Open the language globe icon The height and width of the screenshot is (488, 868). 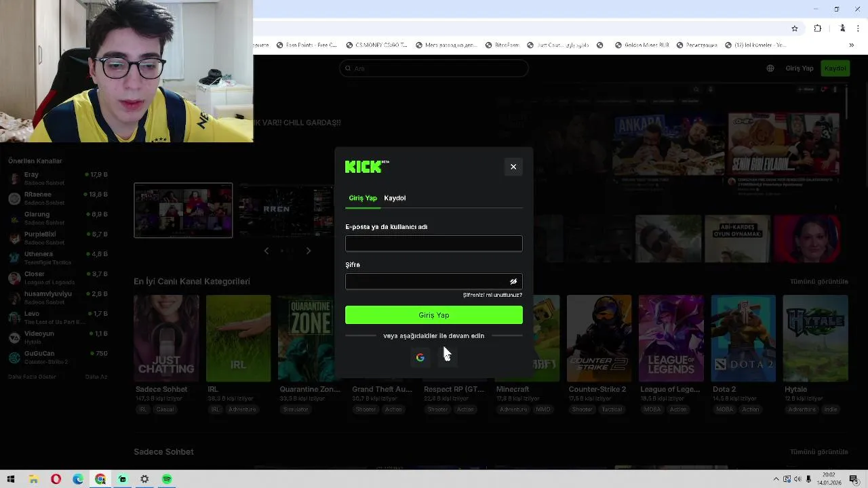click(770, 68)
